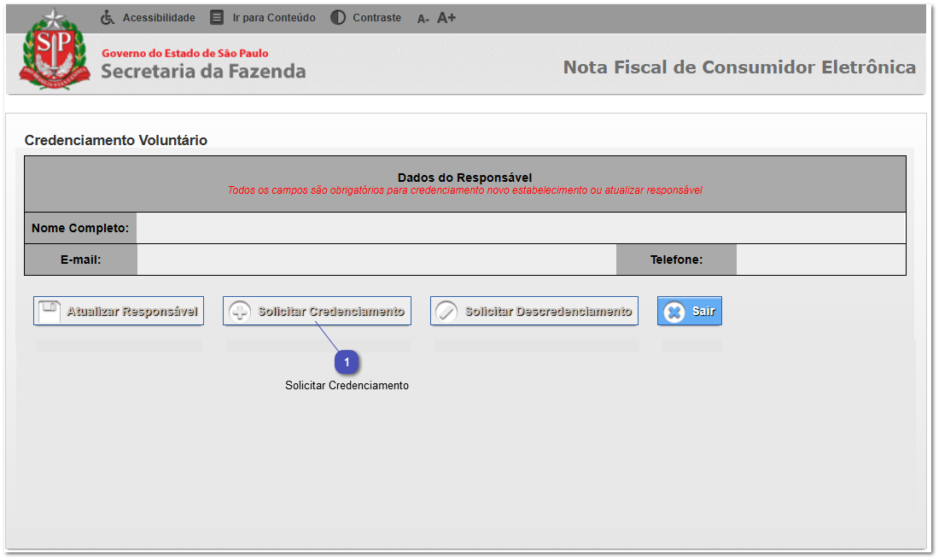
Task: Click the Nota Fiscal de Consumidor Eletrônica heading
Action: (739, 67)
